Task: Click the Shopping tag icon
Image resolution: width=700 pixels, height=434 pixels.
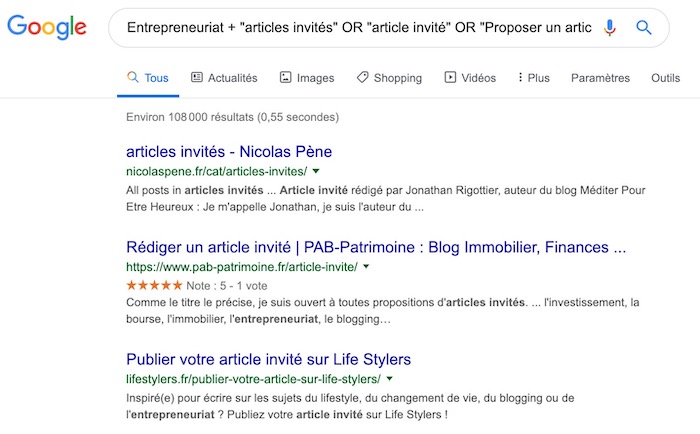Action: coord(362,77)
